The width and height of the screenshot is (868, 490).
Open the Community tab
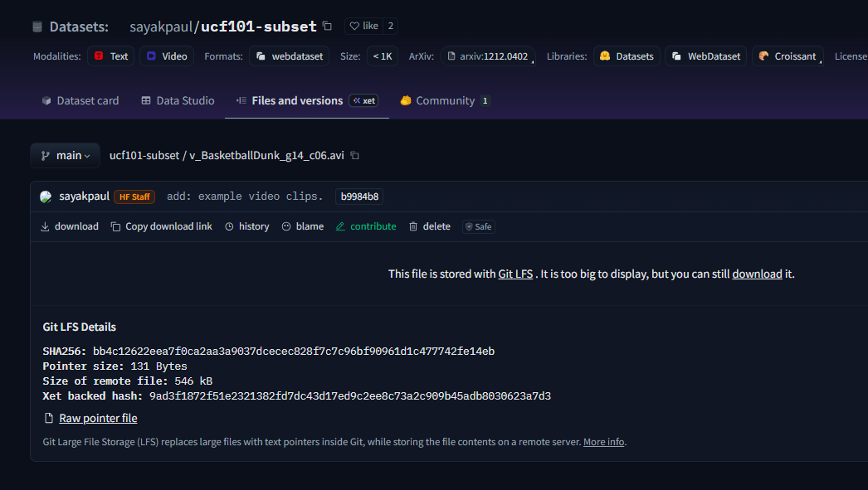point(445,100)
